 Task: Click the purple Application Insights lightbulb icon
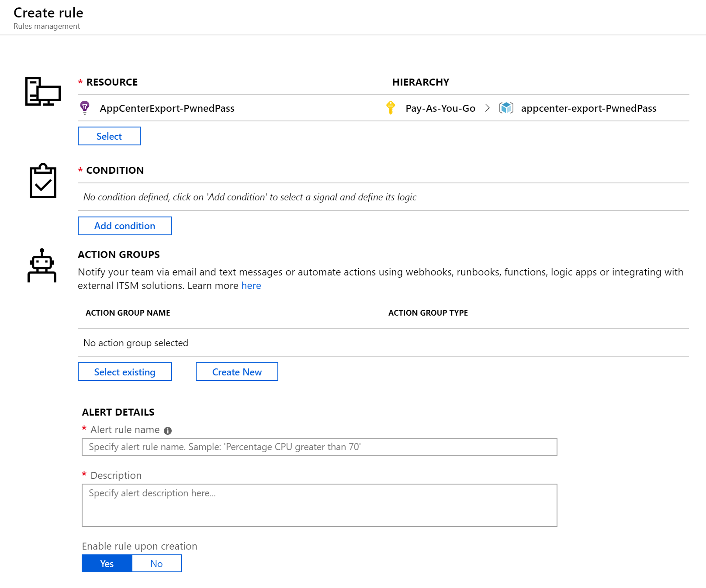click(x=85, y=108)
